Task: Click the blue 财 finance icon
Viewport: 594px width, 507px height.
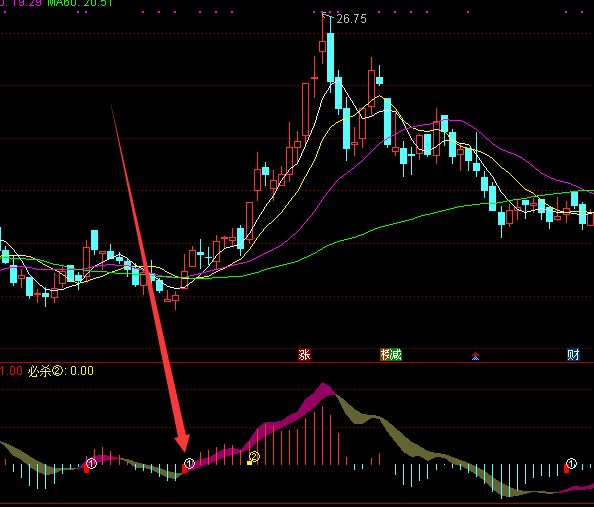Action: 573,355
